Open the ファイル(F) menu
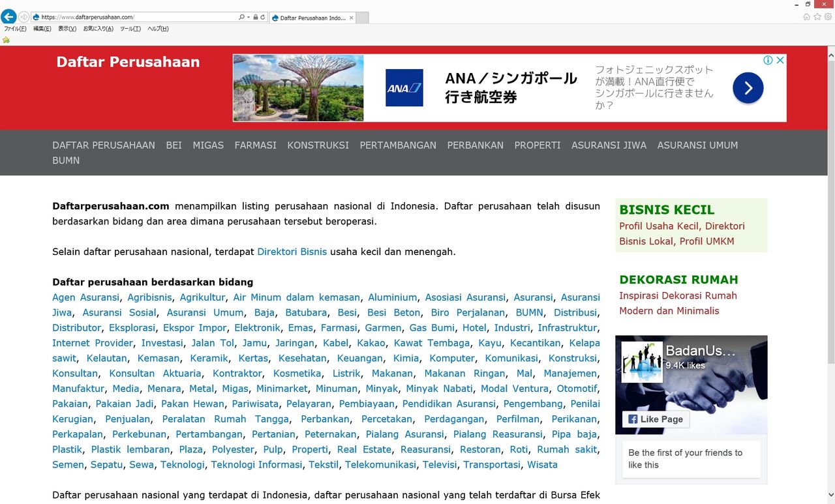This screenshot has width=835, height=504. [15, 29]
